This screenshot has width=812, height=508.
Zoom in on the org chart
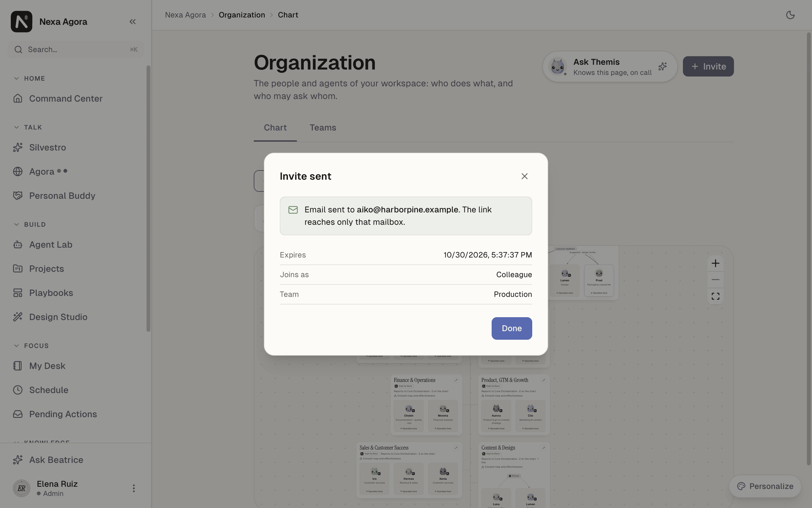(715, 264)
